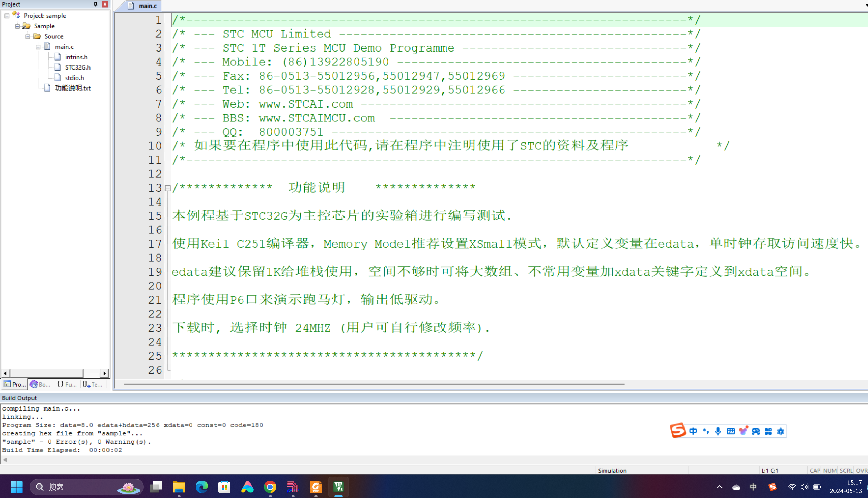The height and width of the screenshot is (498, 868).
Task: Switch to the Functions (Fu...) panel tab
Action: point(67,384)
